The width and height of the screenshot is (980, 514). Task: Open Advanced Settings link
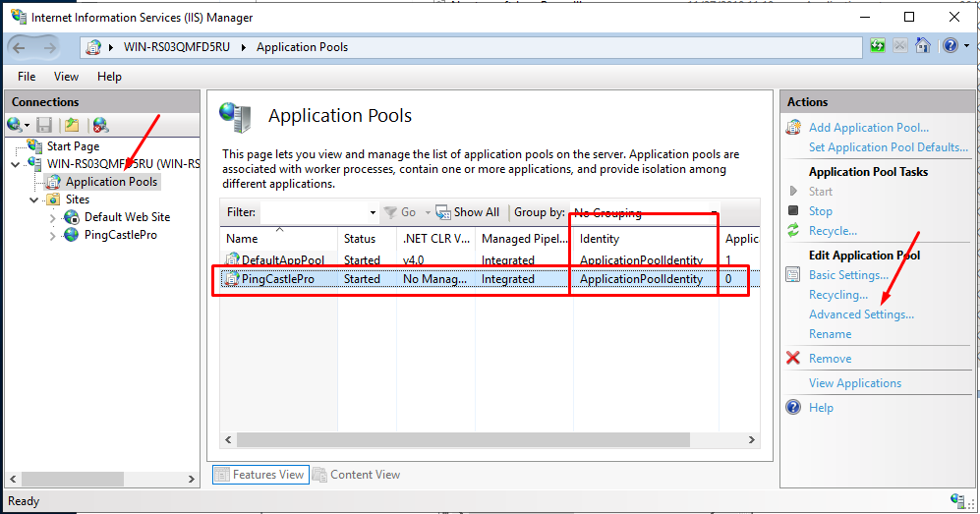pyautogui.click(x=861, y=314)
